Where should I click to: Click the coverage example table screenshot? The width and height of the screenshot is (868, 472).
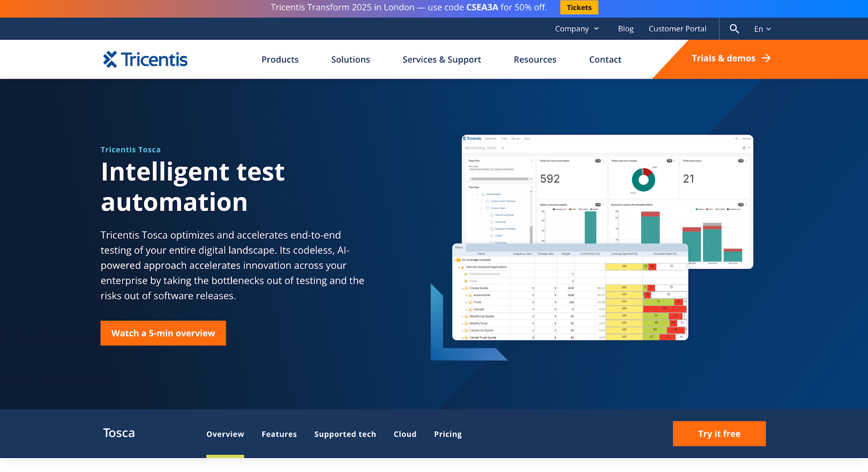coord(570,292)
